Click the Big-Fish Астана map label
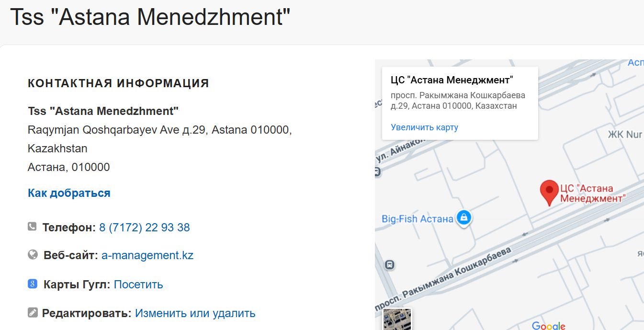 pyautogui.click(x=417, y=219)
